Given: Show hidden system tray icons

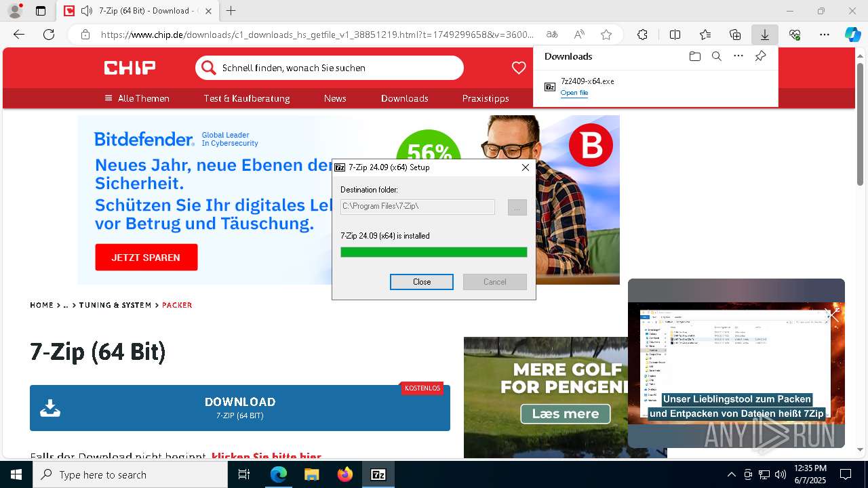Looking at the screenshot, I should pos(731,474).
